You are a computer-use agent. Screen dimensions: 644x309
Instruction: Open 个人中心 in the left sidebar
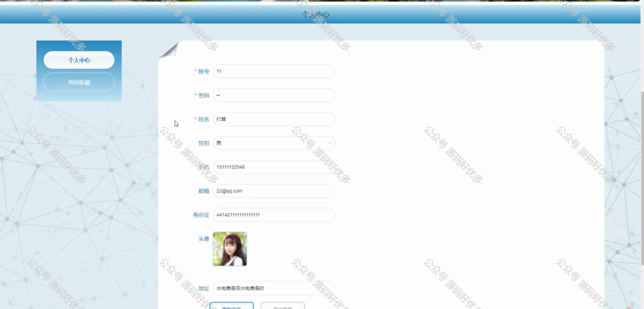click(79, 60)
